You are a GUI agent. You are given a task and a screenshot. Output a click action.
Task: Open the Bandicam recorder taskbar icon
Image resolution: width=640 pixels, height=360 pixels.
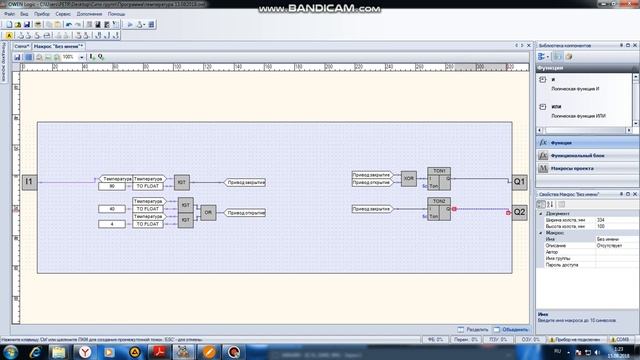(x=233, y=352)
